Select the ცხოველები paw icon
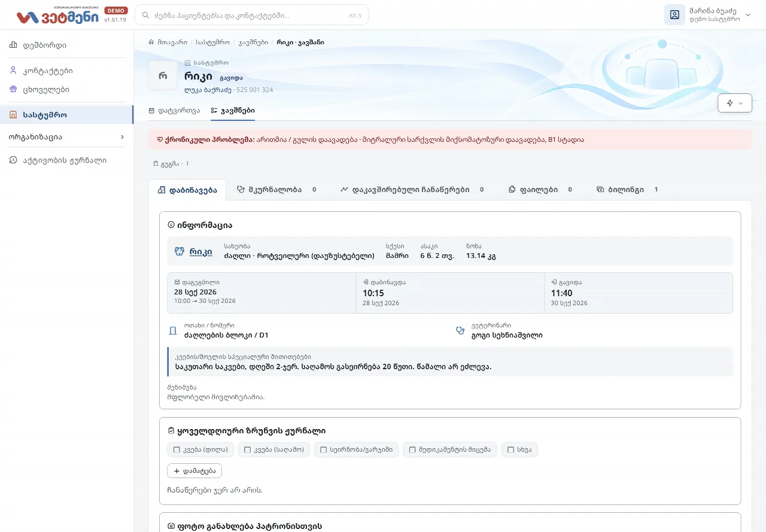The height and width of the screenshot is (532, 766). [13, 89]
